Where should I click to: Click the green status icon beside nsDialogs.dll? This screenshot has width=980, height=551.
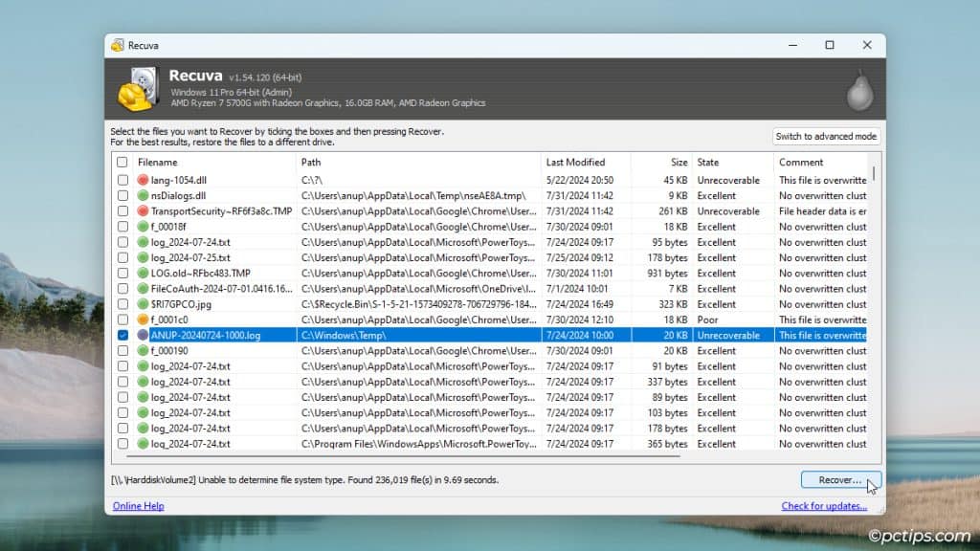pos(141,195)
